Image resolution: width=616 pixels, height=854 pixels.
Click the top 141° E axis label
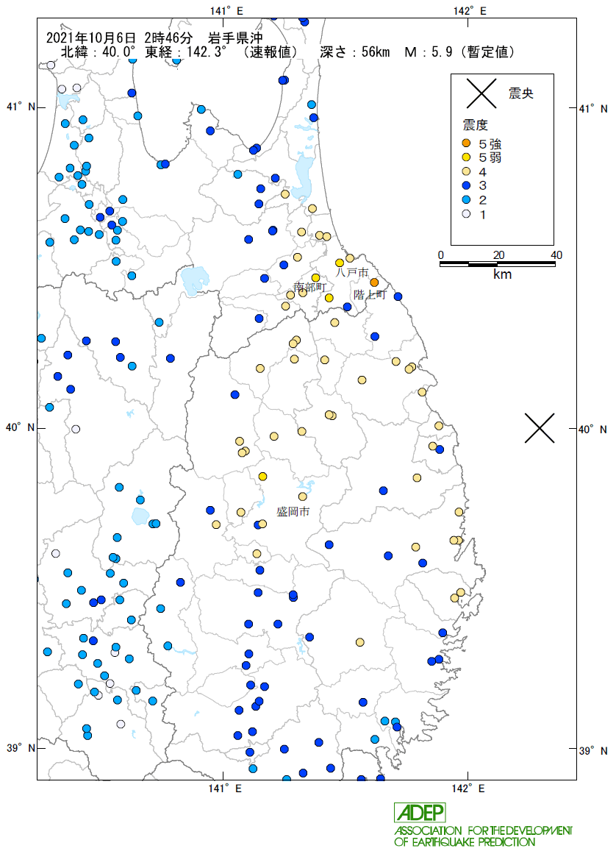(226, 10)
